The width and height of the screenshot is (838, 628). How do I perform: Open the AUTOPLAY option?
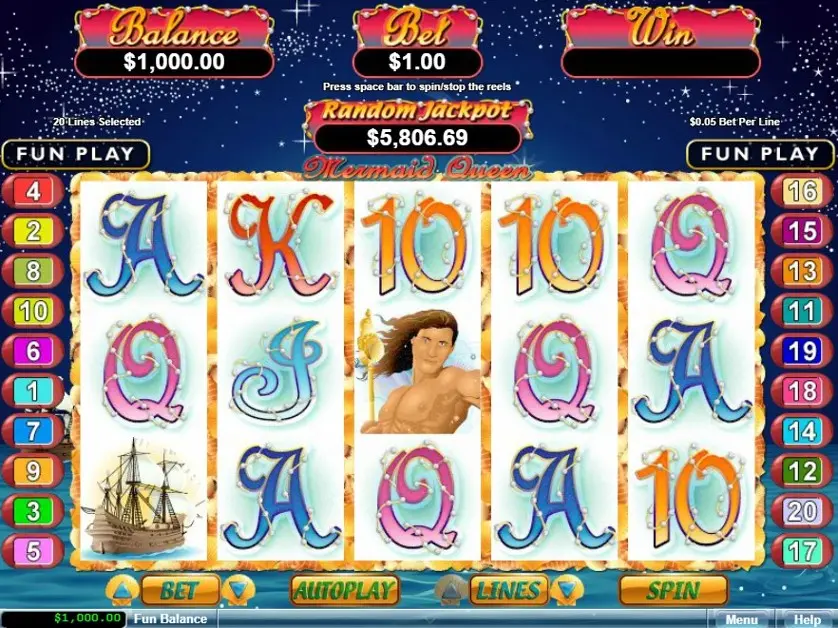(345, 590)
